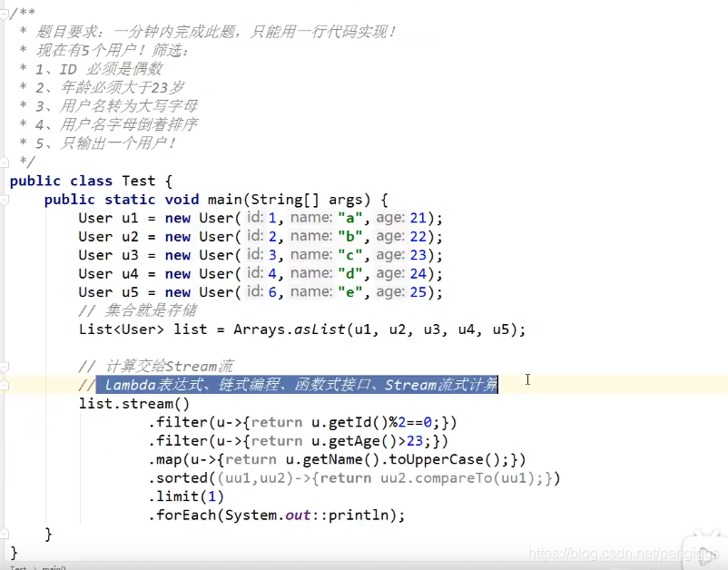Image resolution: width=728 pixels, height=570 pixels.
Task: Click comment line '2、年龄必须大于23岁'
Action: pos(110,88)
